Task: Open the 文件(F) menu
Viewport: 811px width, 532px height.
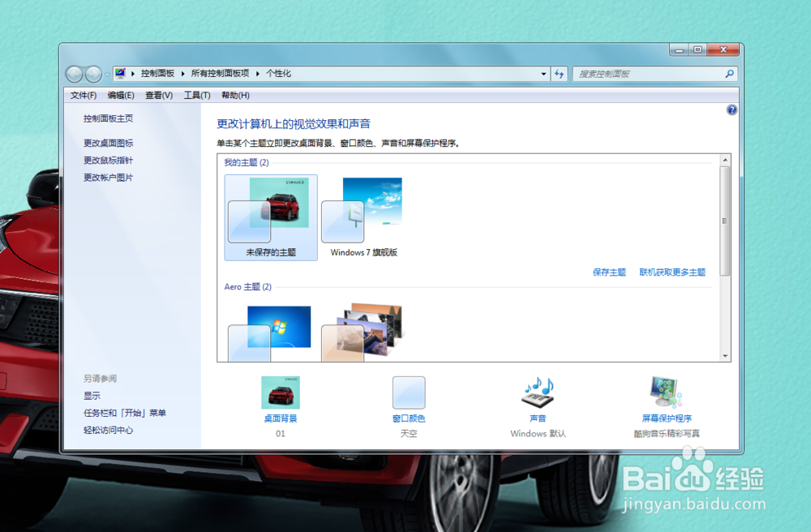Action: (x=84, y=95)
